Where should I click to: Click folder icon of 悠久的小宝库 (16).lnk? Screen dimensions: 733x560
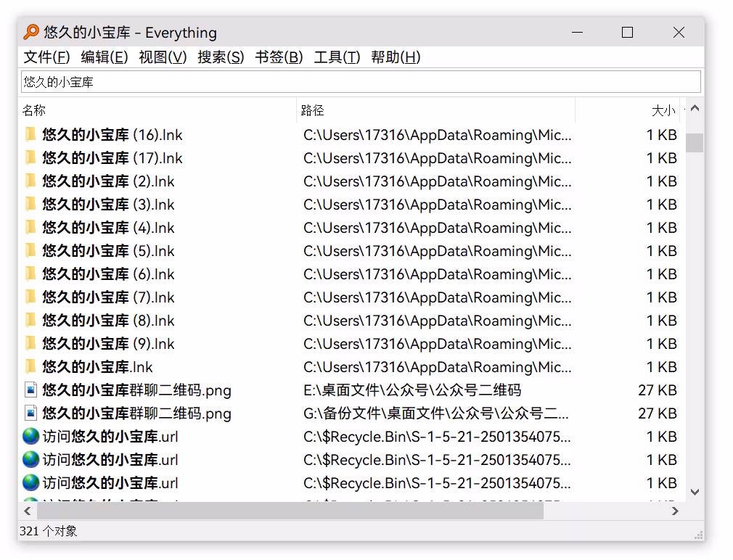pyautogui.click(x=30, y=134)
